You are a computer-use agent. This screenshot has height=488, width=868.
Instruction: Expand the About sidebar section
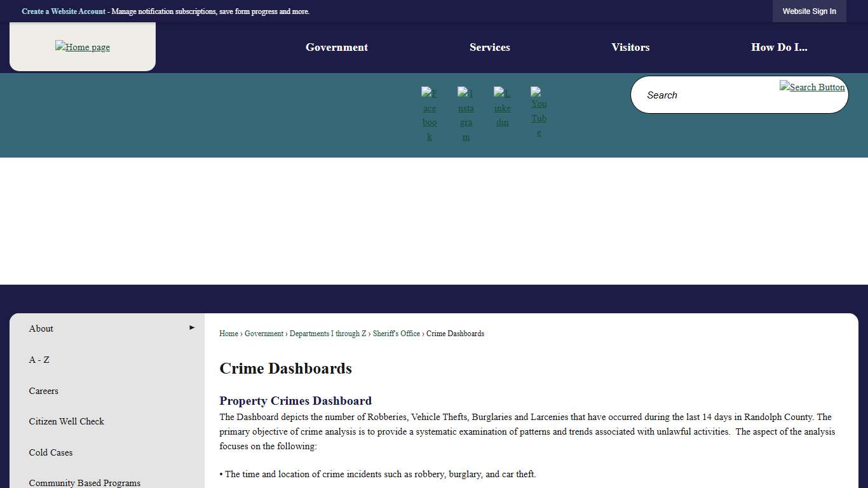[x=41, y=329]
